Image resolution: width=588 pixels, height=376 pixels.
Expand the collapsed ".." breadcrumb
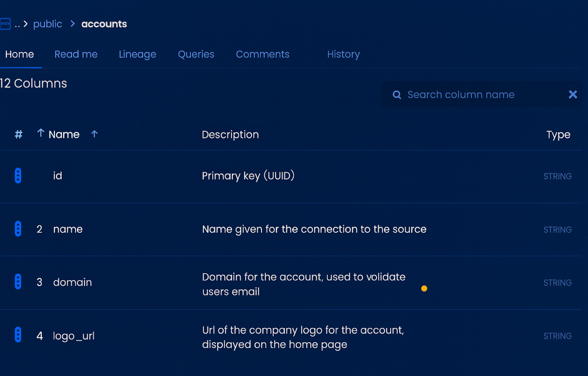pyautogui.click(x=17, y=25)
